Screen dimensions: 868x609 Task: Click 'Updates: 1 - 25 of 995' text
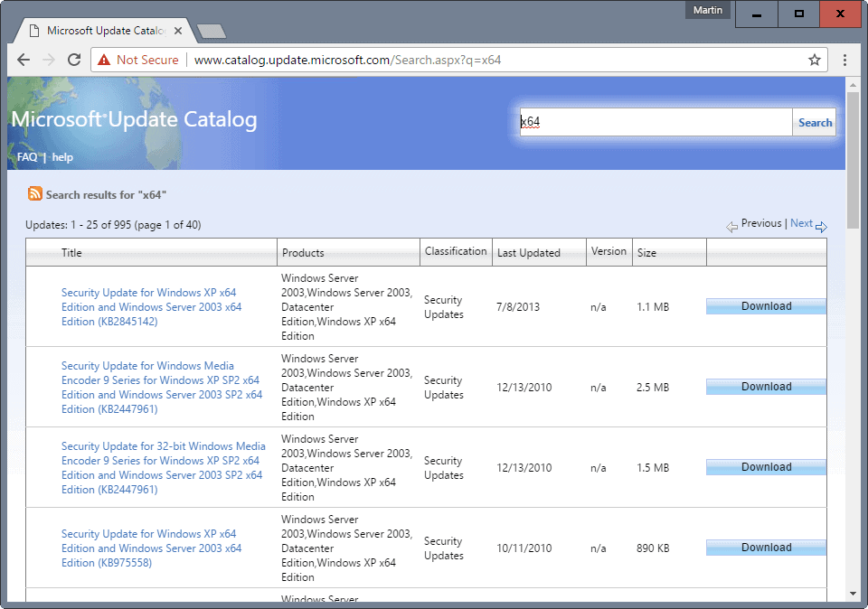(x=78, y=225)
